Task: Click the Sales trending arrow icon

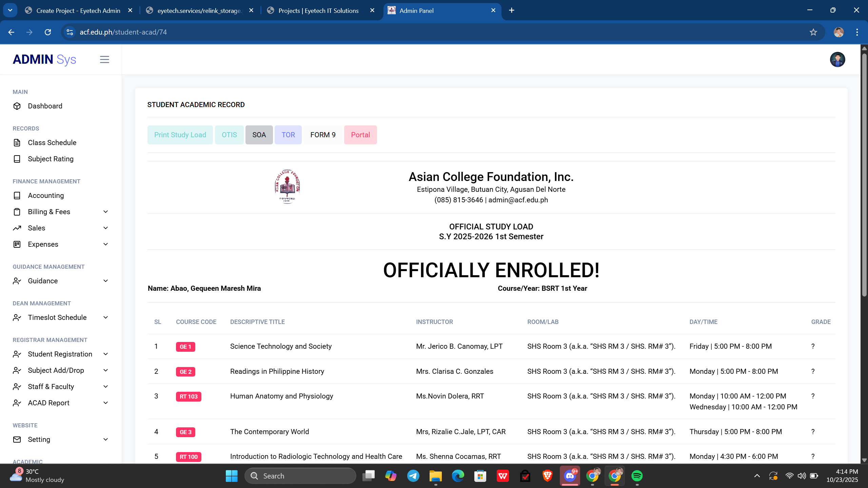Action: pos(17,228)
